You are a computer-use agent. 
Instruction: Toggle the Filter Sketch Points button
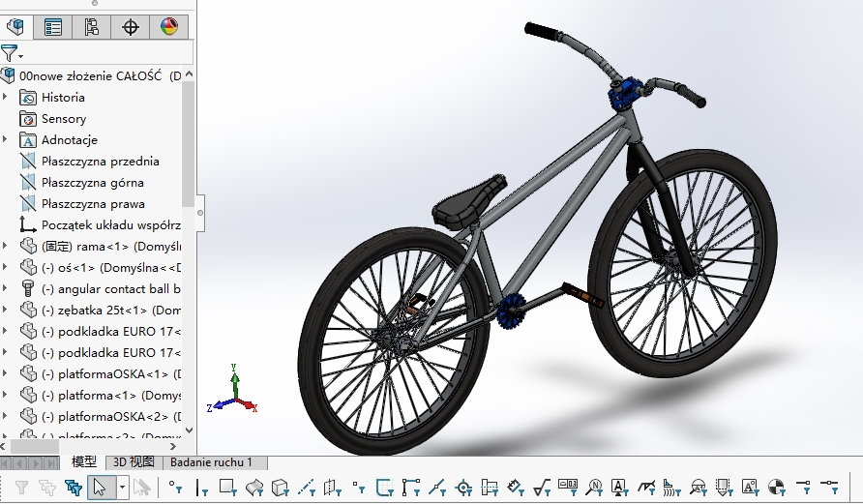point(359,488)
